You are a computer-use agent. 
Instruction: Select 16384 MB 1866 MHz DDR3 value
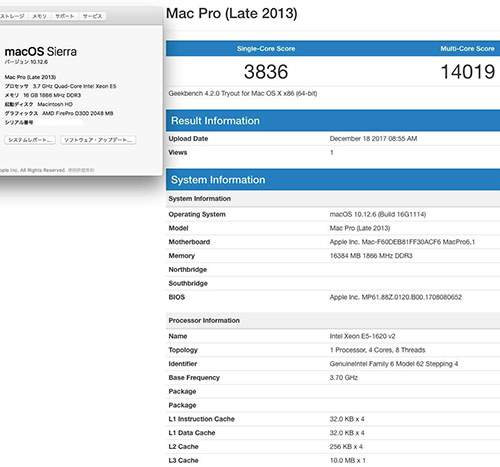(371, 256)
